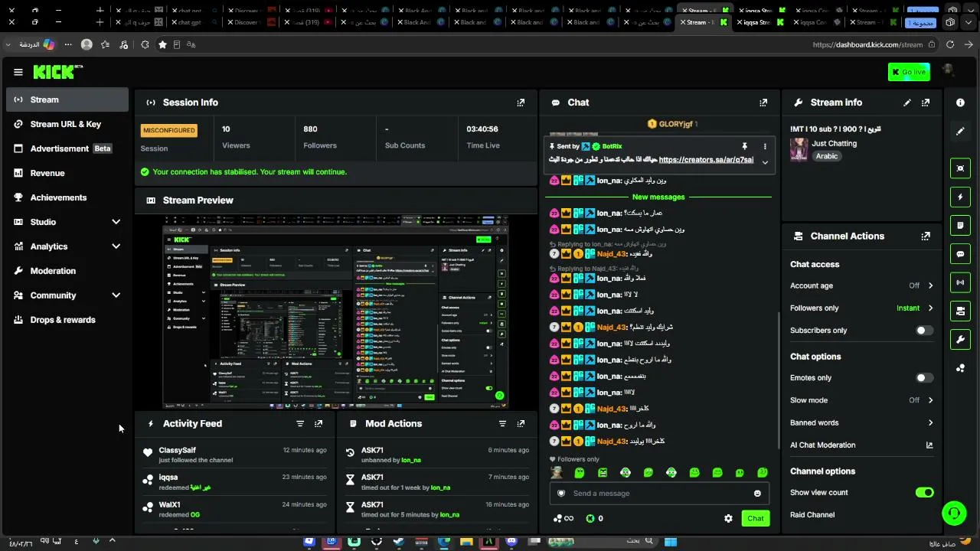Open the Moderation page
This screenshot has height=551, width=980.
coord(67,271)
